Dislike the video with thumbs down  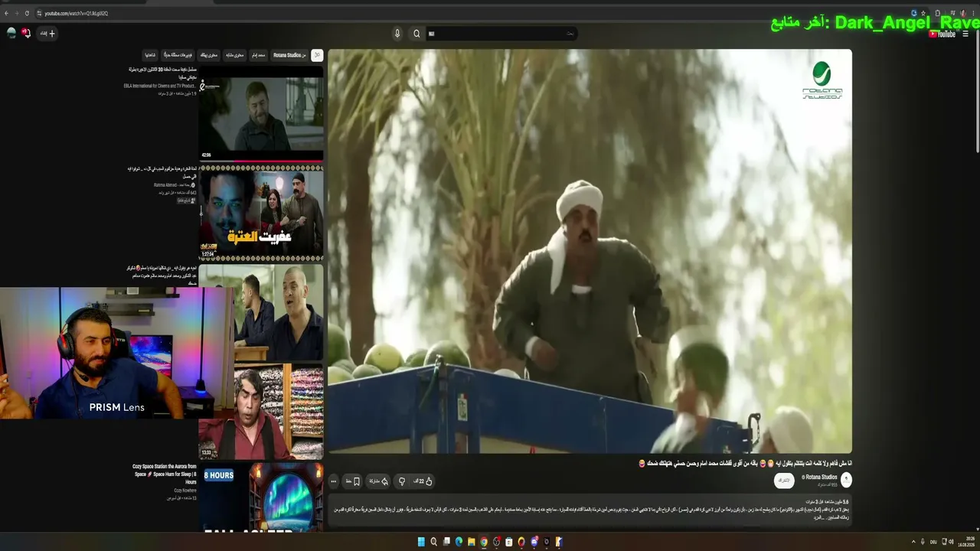(402, 481)
